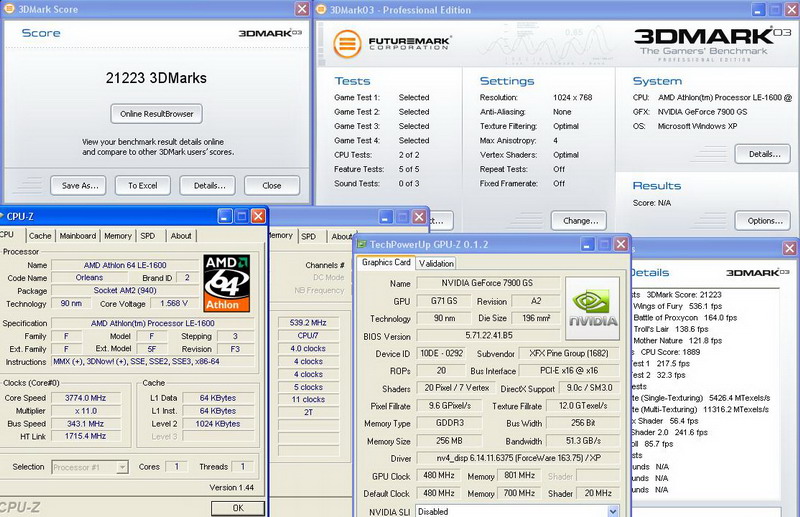Open SPD tab in front CPU-Z window

147,236
